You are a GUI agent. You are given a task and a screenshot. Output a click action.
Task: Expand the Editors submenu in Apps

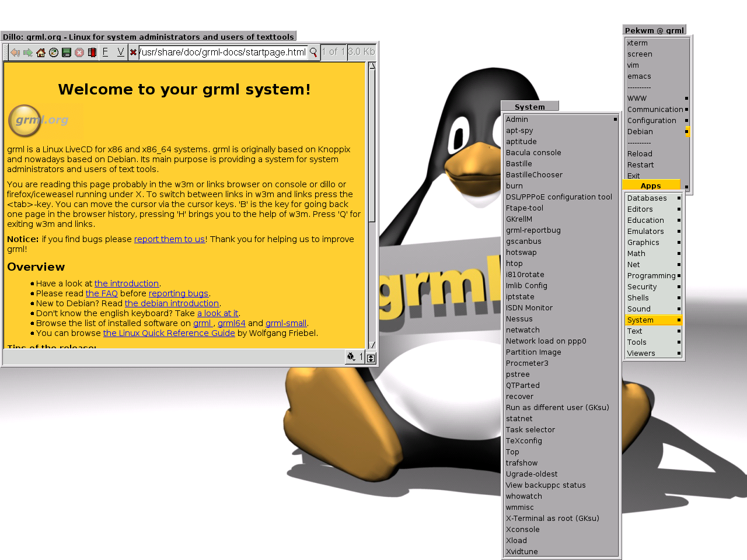[654, 209]
